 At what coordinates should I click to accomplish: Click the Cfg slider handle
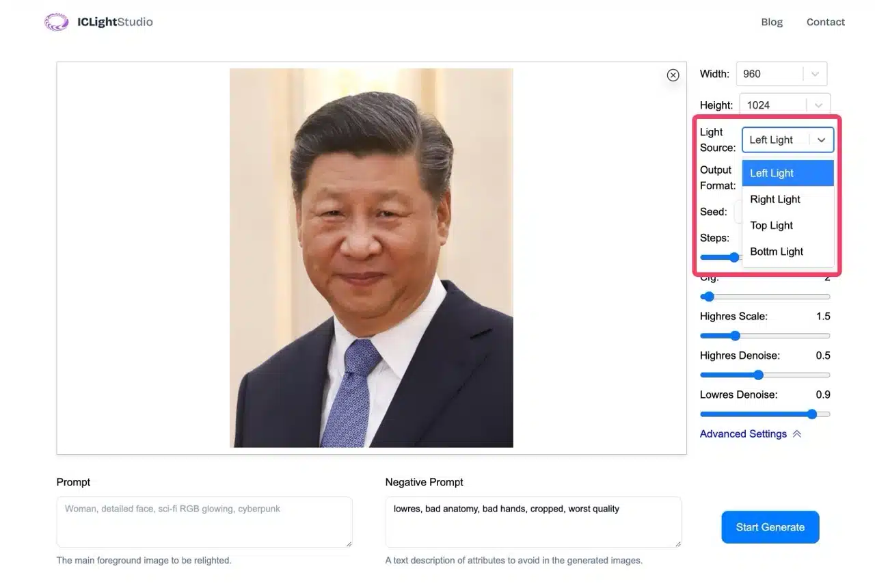click(709, 297)
